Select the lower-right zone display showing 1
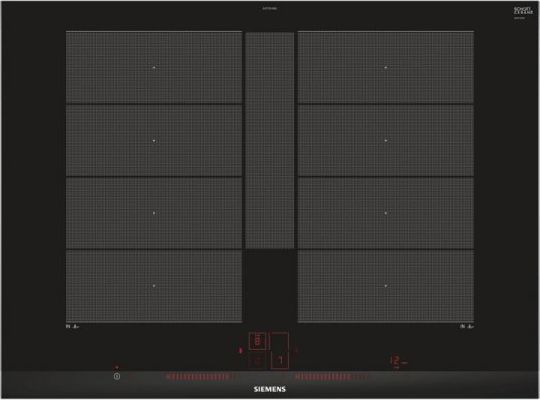This screenshot has height=400, width=540. [x=280, y=360]
